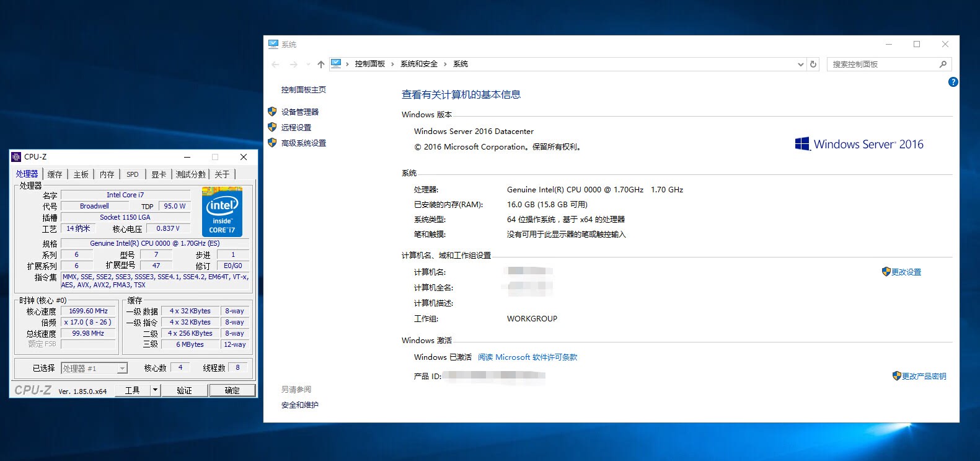Expand the 工具 dropdown arrow in CPU-Z
Image resolution: width=980 pixels, height=461 pixels.
click(155, 390)
